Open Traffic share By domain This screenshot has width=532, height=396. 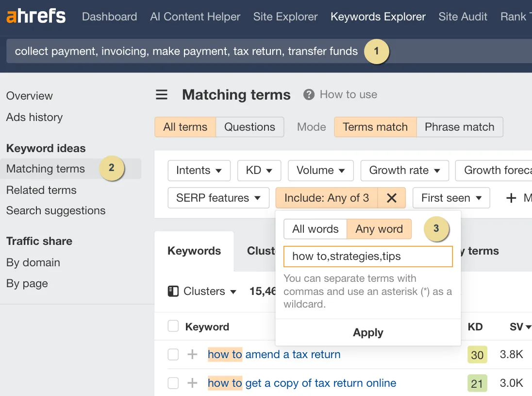point(33,262)
